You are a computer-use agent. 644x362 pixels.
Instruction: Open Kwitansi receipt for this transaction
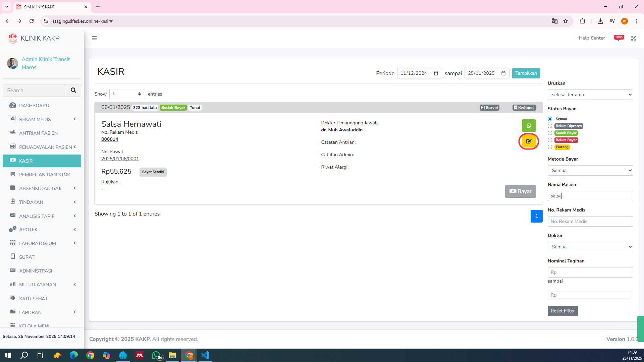(524, 108)
